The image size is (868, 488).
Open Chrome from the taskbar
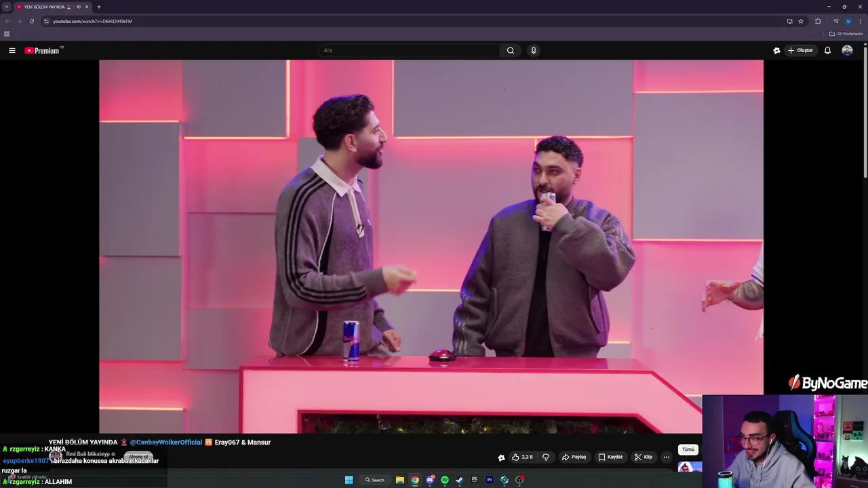415,480
